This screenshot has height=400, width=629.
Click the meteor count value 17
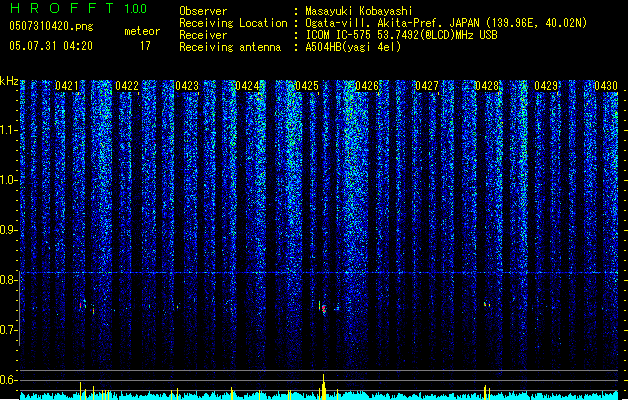(145, 46)
